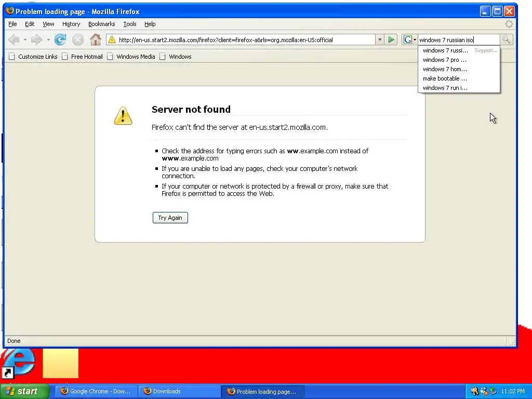Click the Google search engine icon
This screenshot has width=532, height=399.
tap(407, 39)
